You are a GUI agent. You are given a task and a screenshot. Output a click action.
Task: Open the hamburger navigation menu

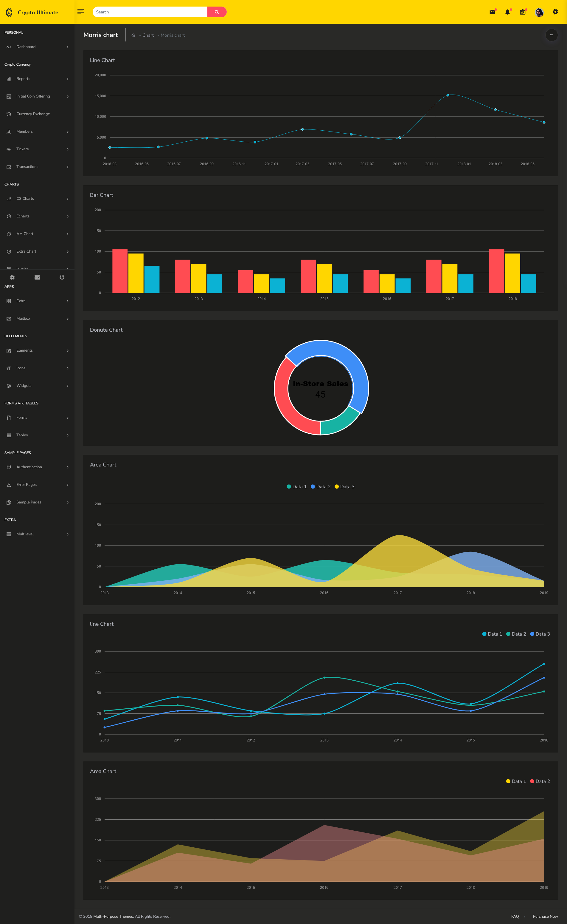80,11
